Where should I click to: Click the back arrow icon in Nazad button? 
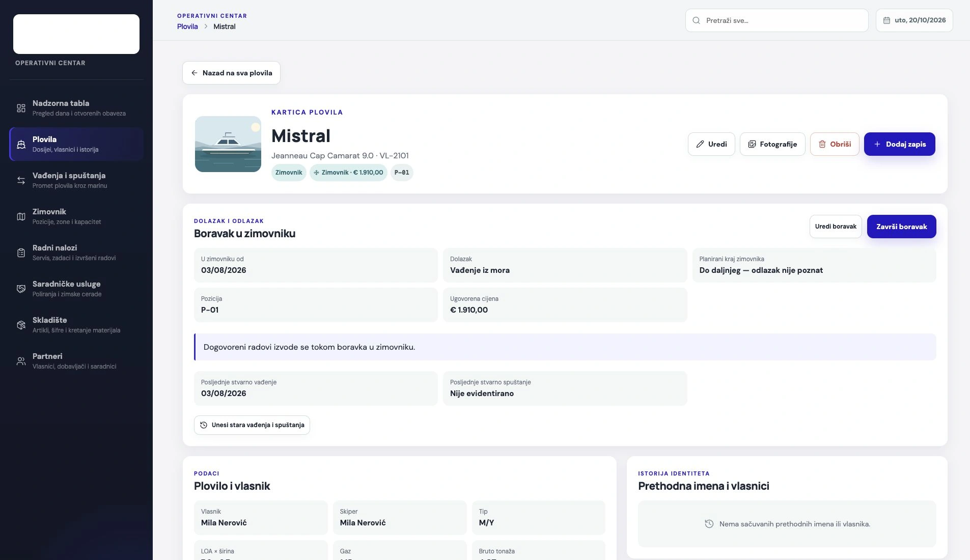click(194, 73)
